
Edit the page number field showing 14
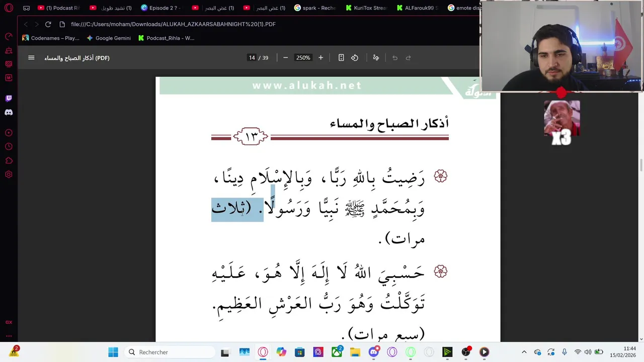coord(252,58)
